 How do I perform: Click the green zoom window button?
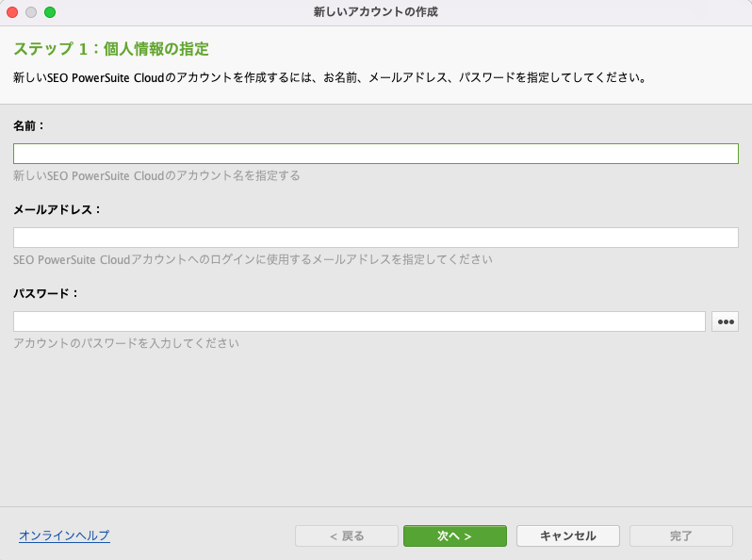point(50,12)
